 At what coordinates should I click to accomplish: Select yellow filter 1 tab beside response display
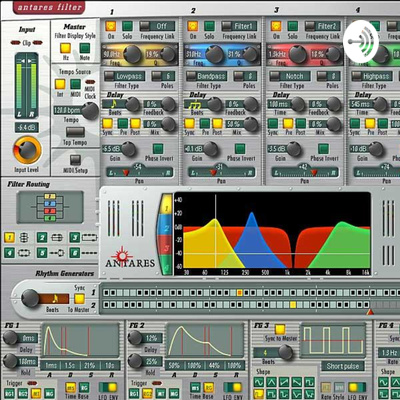tap(167, 205)
